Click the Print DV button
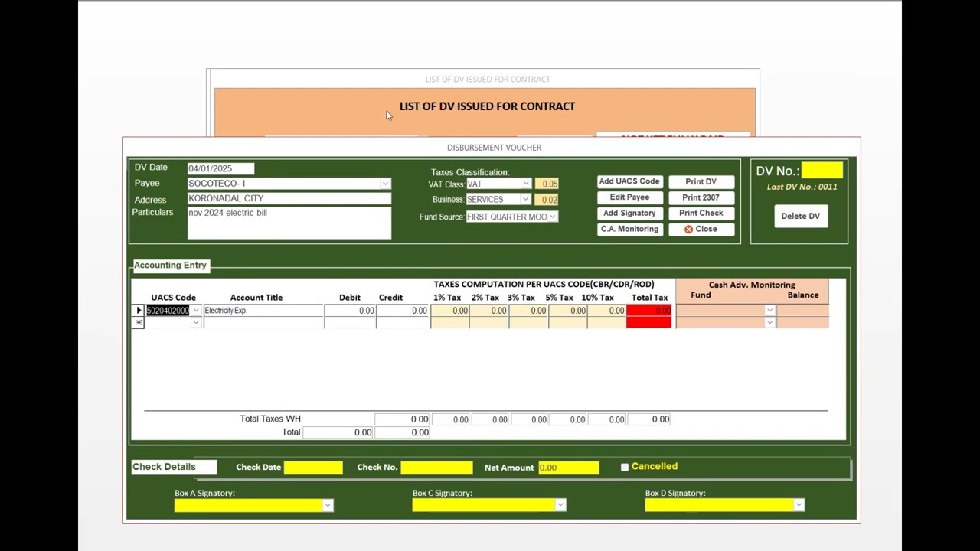This screenshot has height=551, width=980. click(x=701, y=182)
